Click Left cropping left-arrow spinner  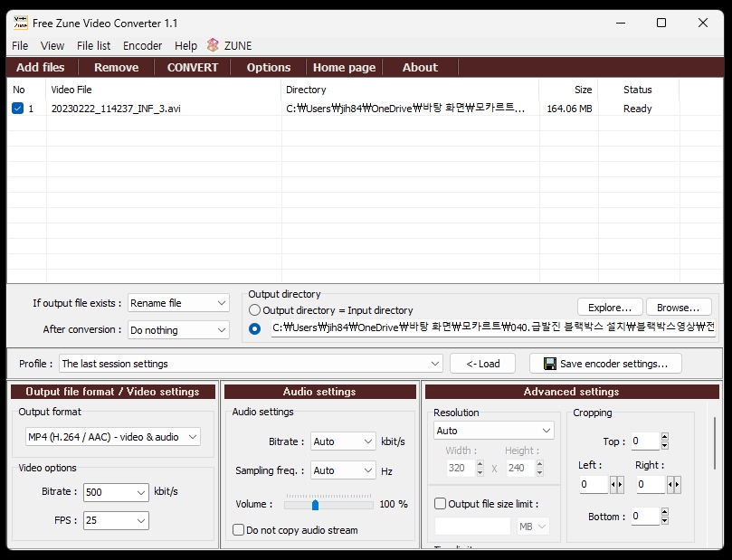pyautogui.click(x=613, y=484)
